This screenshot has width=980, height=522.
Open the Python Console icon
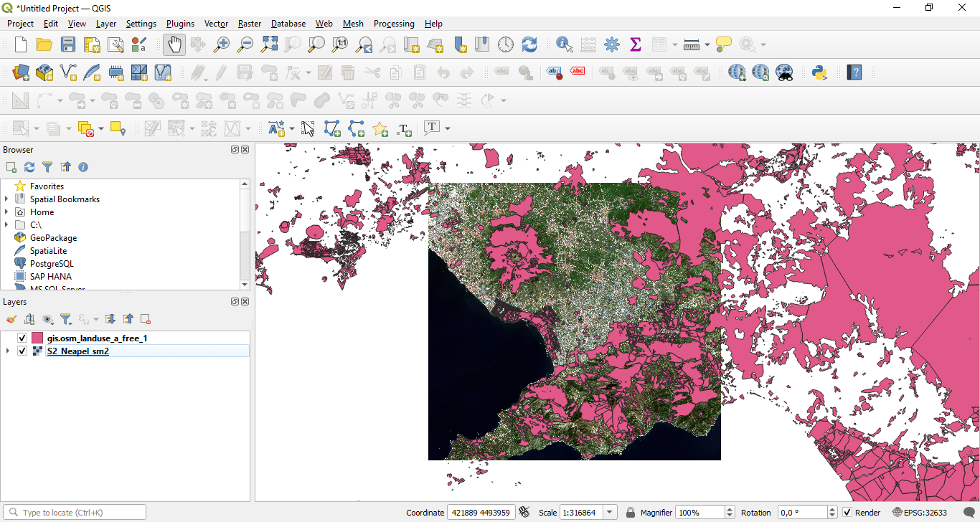pos(819,72)
